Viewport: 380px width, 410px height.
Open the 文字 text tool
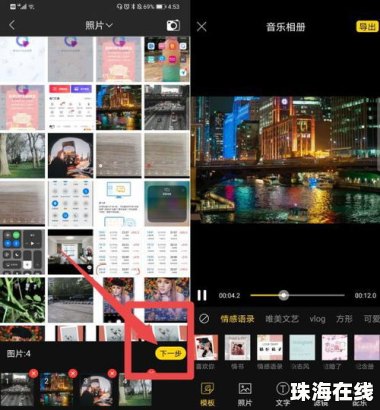point(283,394)
